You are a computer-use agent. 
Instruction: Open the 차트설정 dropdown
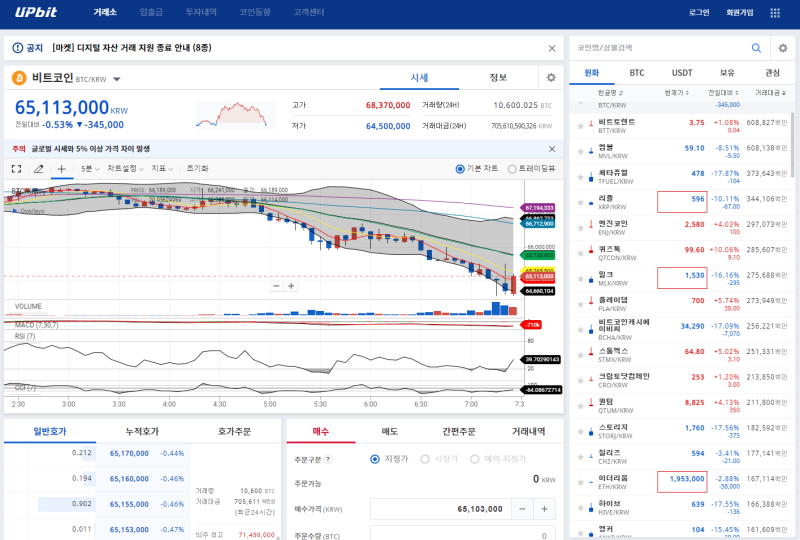(126, 169)
